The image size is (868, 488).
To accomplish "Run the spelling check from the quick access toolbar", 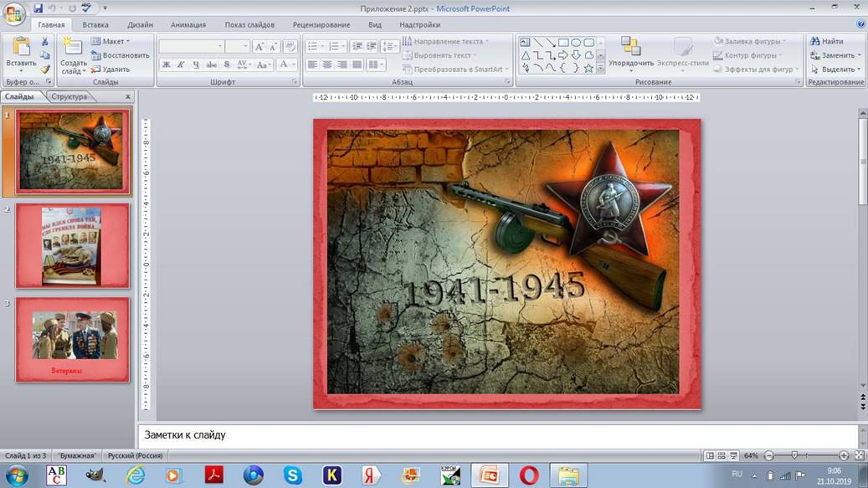I will coord(86,8).
